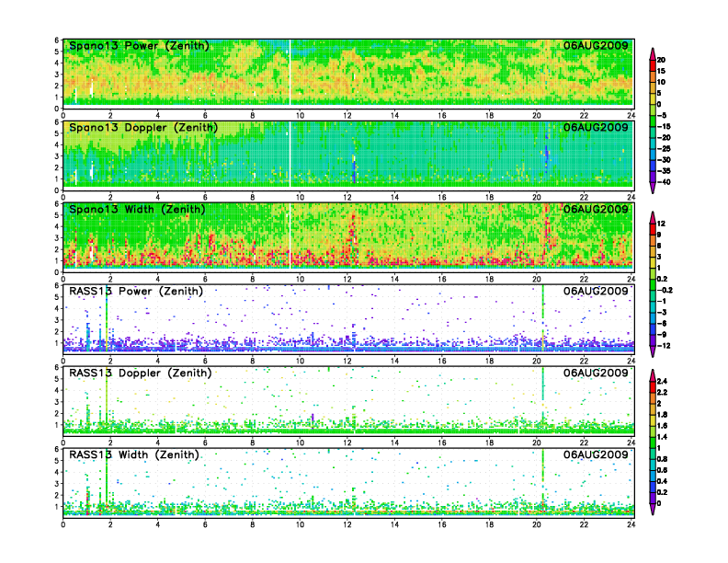This screenshot has width=728, height=563.
Task: Click the 'Spano13 Width (Zenith)' panel title
Action: pos(137,210)
